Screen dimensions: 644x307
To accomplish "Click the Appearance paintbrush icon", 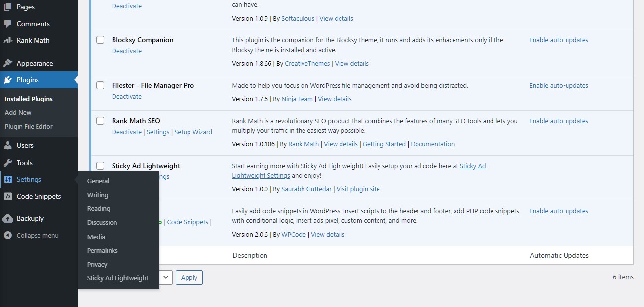I will [8, 63].
